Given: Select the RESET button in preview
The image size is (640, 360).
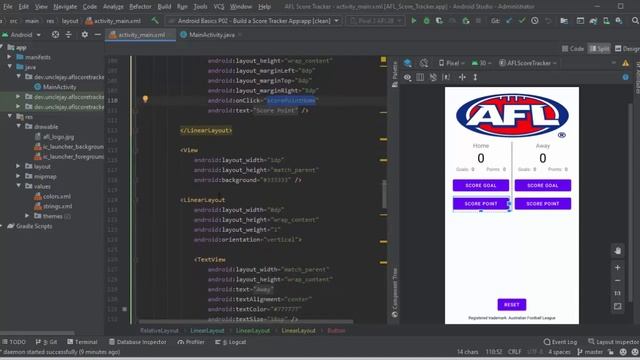Looking at the screenshot, I should 512,304.
